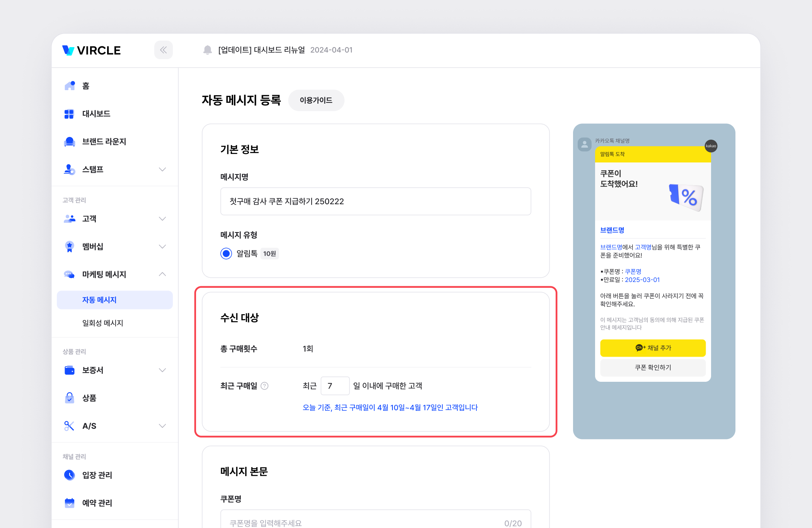
Task: Select the 알림톡 radio button
Action: (226, 253)
